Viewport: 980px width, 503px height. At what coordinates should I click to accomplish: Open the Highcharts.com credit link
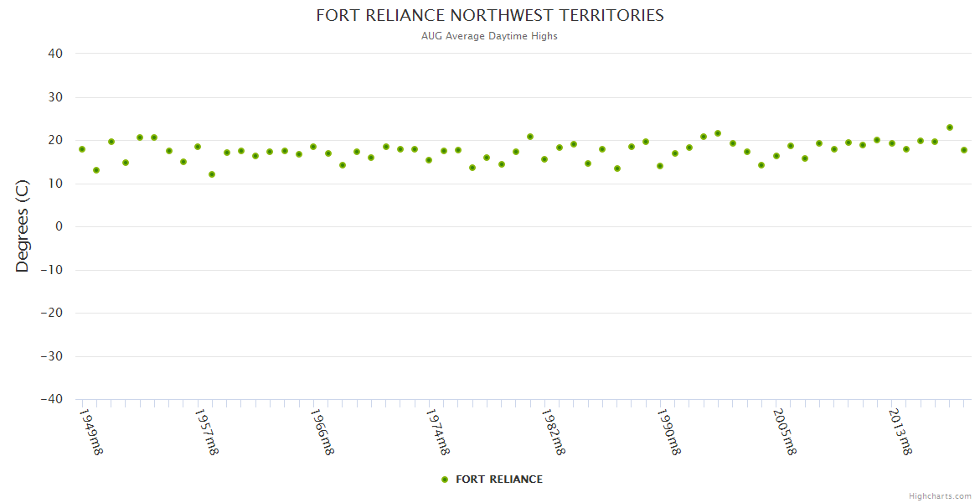(940, 496)
